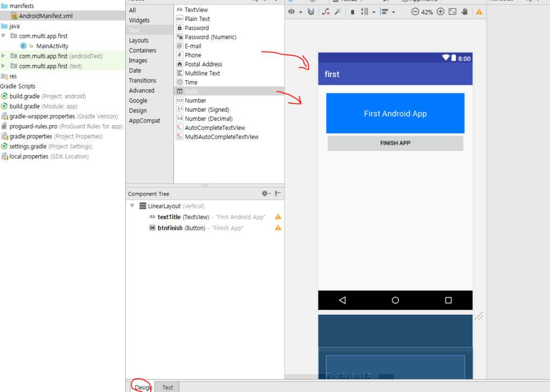The image size is (550, 392).
Task: Click the FINISH APP button in preview
Action: [395, 143]
